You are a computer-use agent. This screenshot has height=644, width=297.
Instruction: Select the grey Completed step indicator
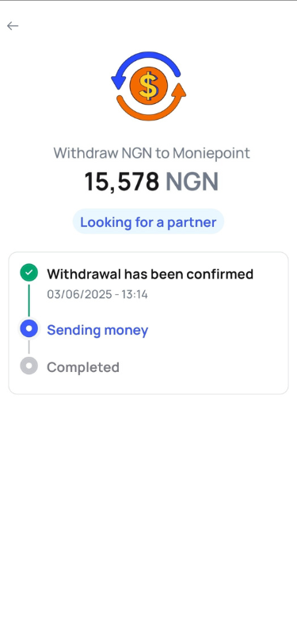click(29, 366)
